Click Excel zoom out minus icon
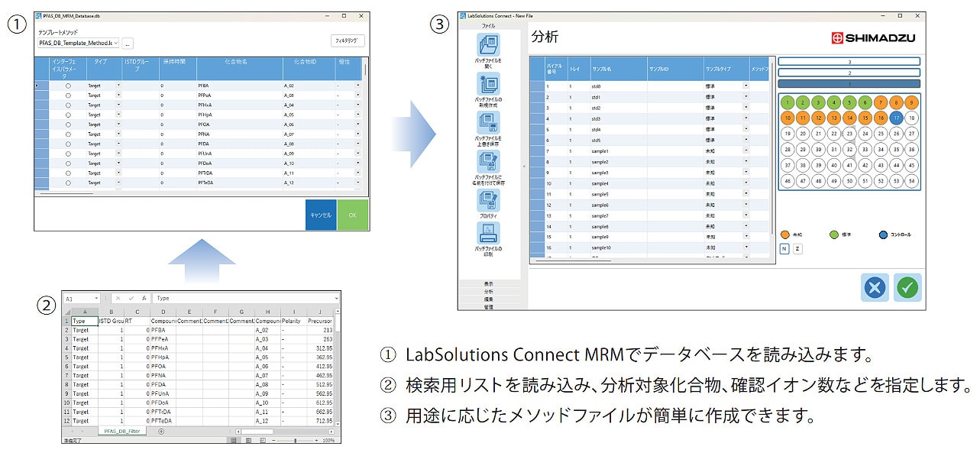 pyautogui.click(x=274, y=441)
